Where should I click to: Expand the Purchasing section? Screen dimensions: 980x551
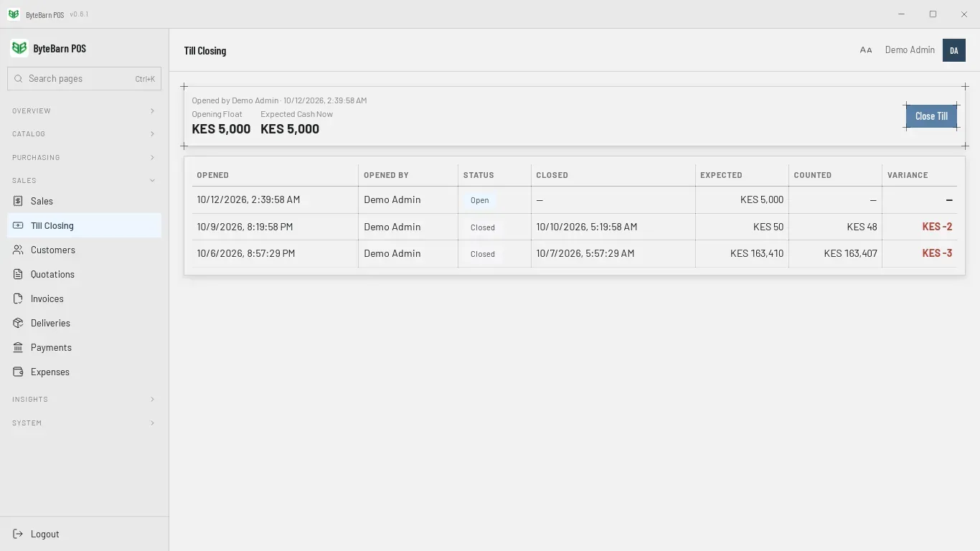(84, 158)
